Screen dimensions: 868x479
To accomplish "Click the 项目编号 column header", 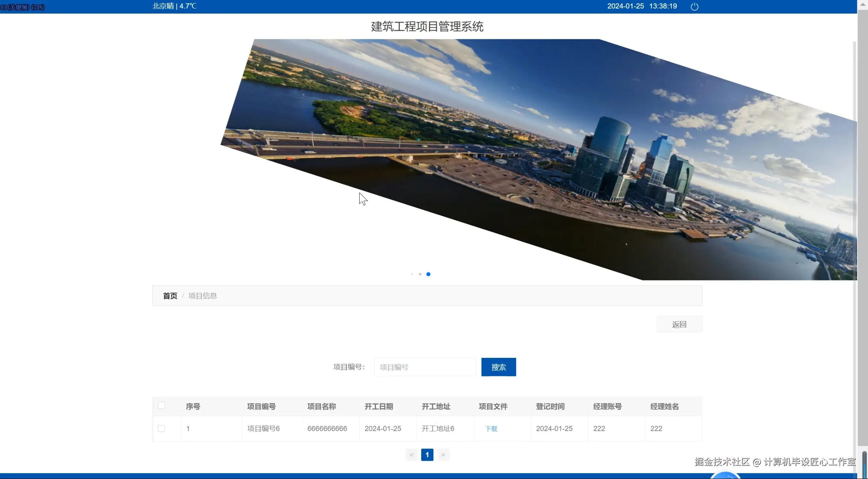I will tap(261, 406).
